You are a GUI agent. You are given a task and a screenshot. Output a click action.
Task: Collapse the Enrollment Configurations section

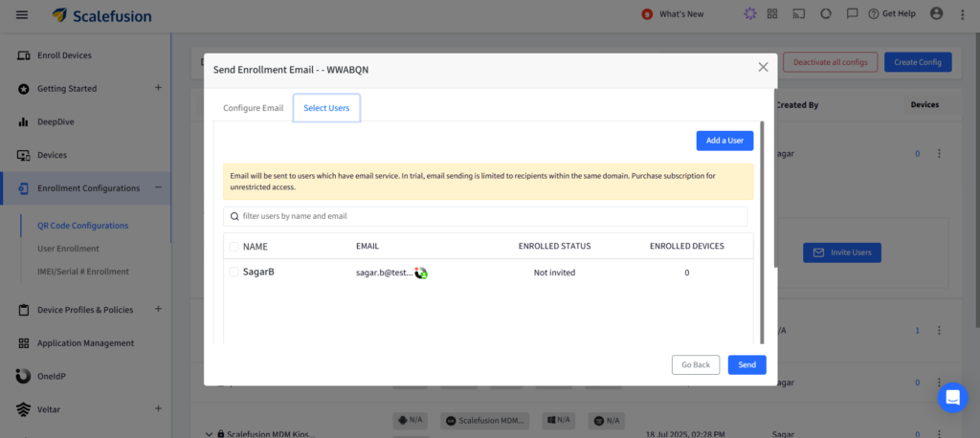click(158, 187)
